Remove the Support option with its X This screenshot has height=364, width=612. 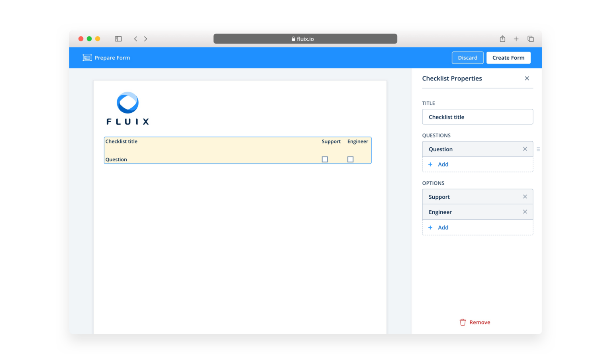525,196
